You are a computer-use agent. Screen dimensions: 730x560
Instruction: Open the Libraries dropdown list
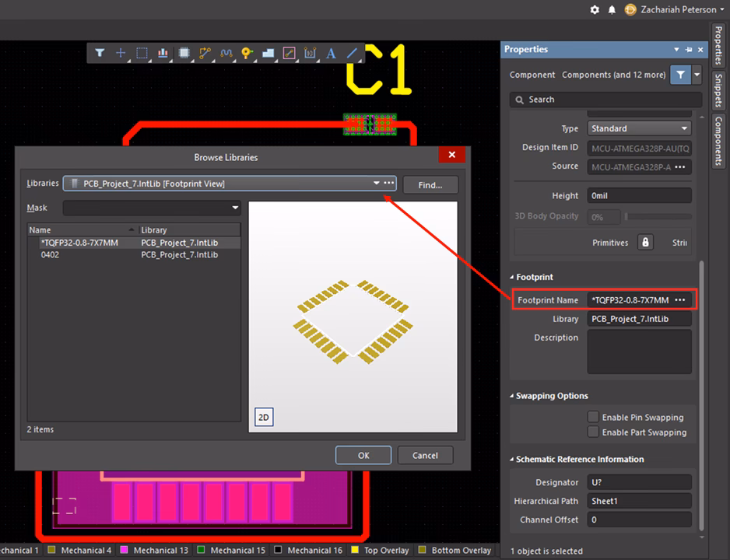pyautogui.click(x=377, y=184)
